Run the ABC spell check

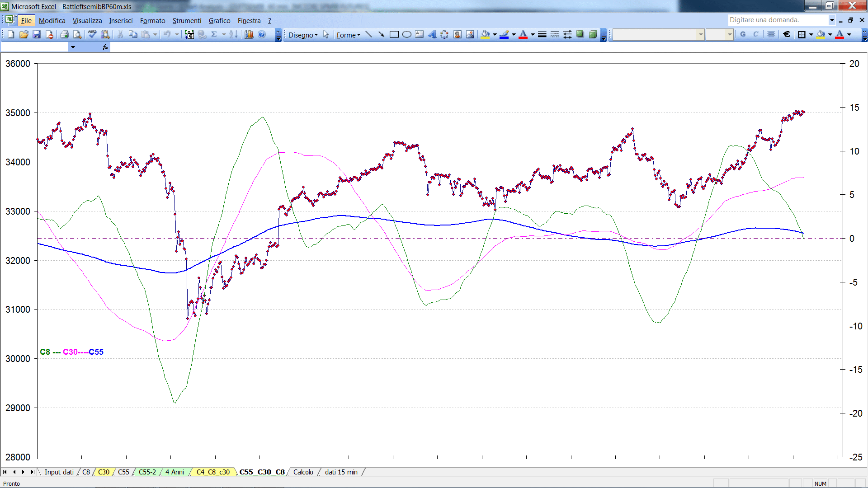pos(92,35)
